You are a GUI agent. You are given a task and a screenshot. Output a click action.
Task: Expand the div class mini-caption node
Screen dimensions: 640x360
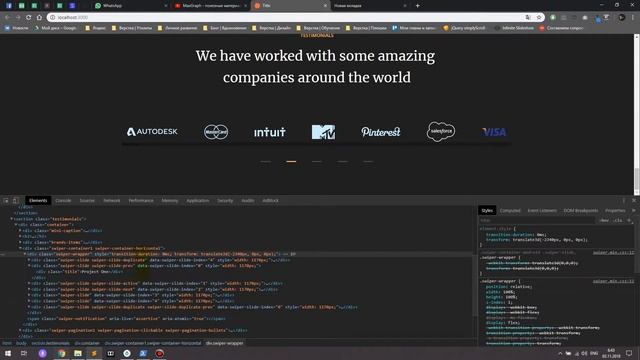(20, 230)
